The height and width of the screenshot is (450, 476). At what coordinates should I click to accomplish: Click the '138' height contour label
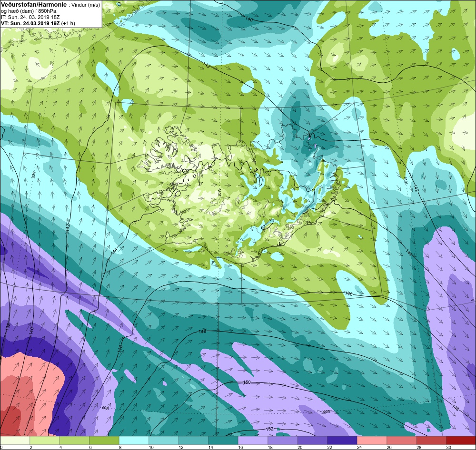click(9, 327)
